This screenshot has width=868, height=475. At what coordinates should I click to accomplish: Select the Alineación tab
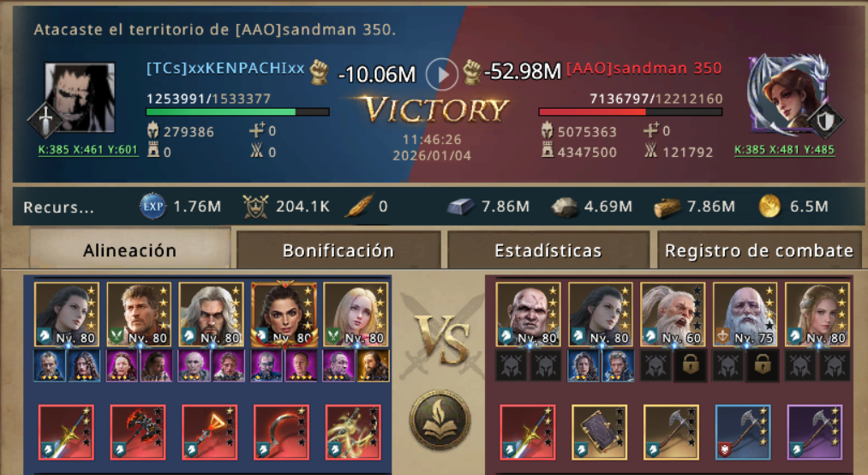[x=129, y=250]
